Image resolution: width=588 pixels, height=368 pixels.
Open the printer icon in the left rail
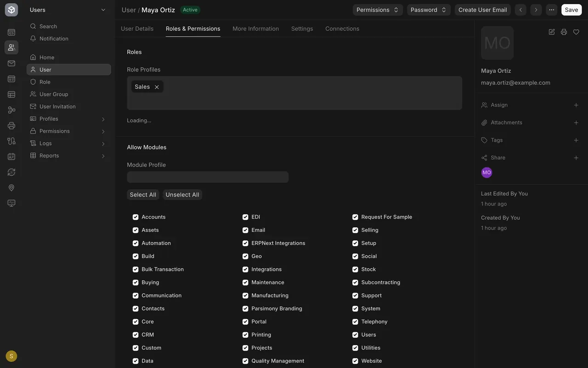[11, 126]
